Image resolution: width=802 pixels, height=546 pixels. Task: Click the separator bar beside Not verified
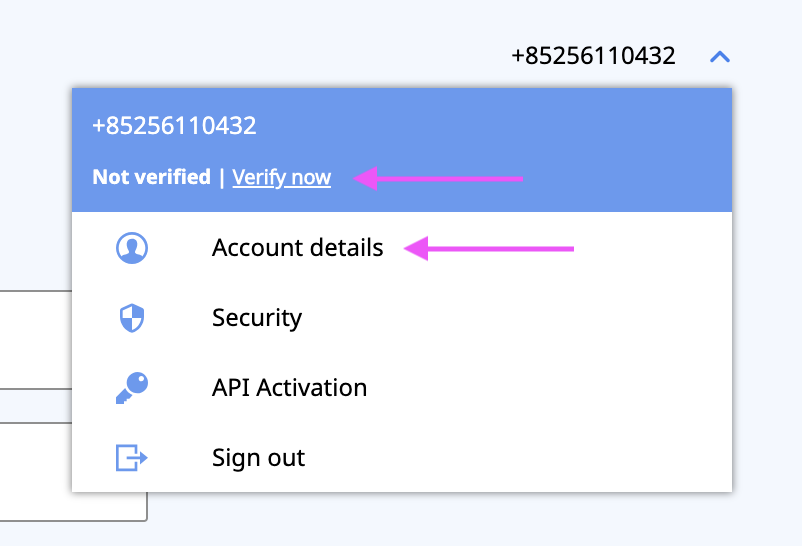(x=221, y=178)
